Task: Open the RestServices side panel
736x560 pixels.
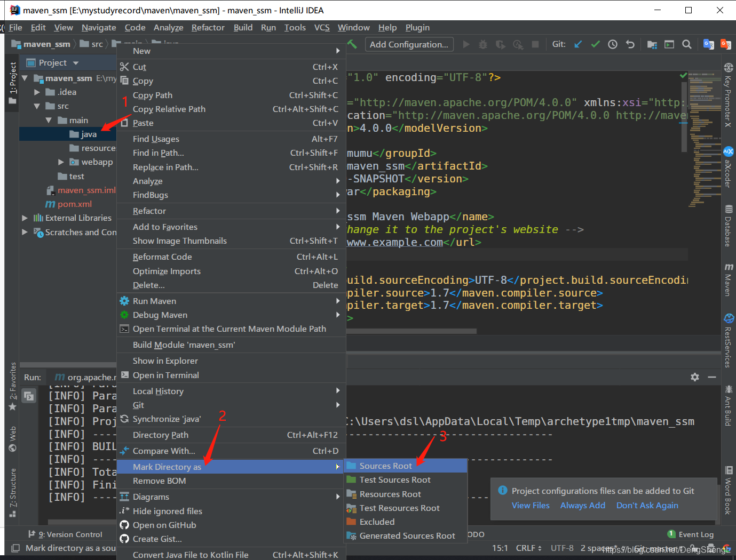Action: click(x=729, y=340)
